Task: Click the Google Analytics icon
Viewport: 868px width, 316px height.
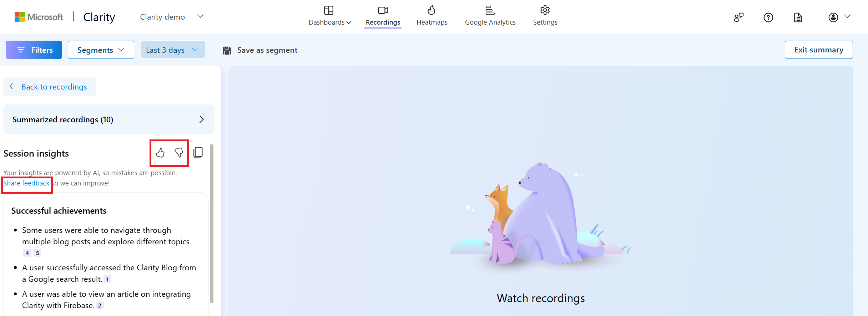Action: pos(490,10)
